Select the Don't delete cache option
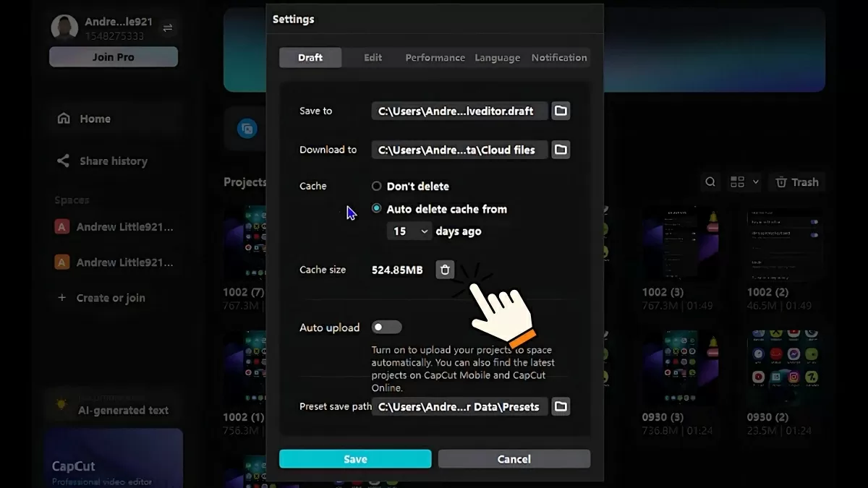868x488 pixels. 376,187
